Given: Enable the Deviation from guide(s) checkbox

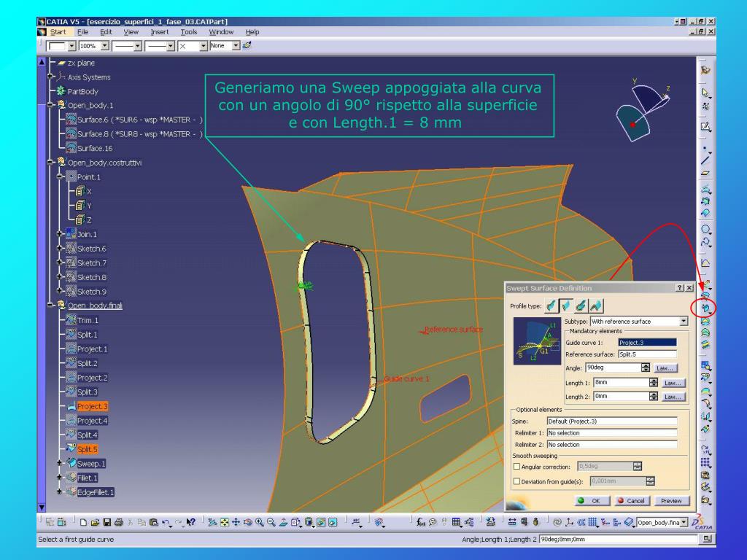Looking at the screenshot, I should point(516,481).
